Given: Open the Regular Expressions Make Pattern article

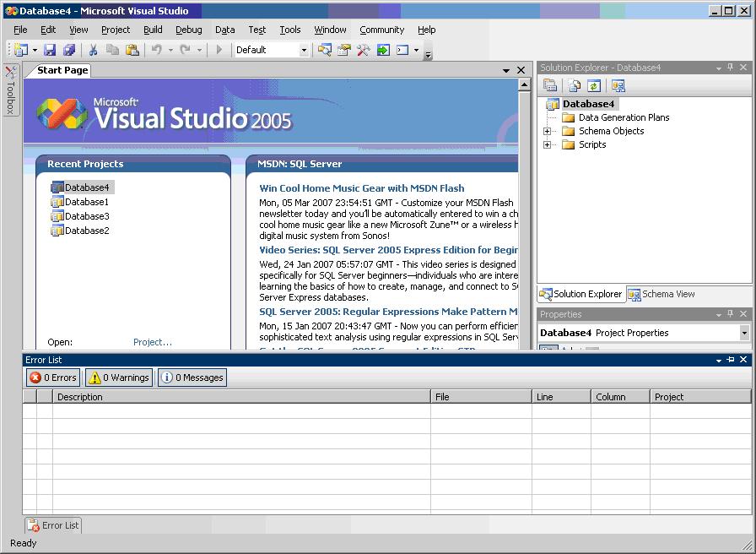Looking at the screenshot, I should click(388, 312).
